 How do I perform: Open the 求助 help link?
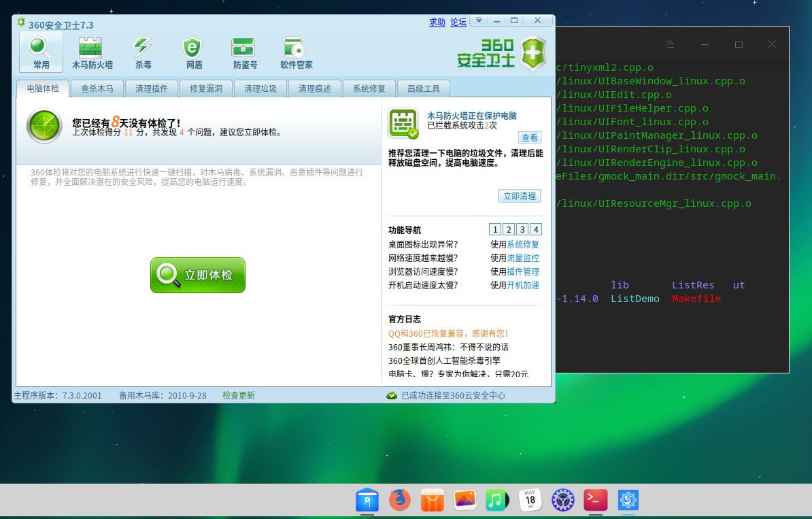point(437,22)
